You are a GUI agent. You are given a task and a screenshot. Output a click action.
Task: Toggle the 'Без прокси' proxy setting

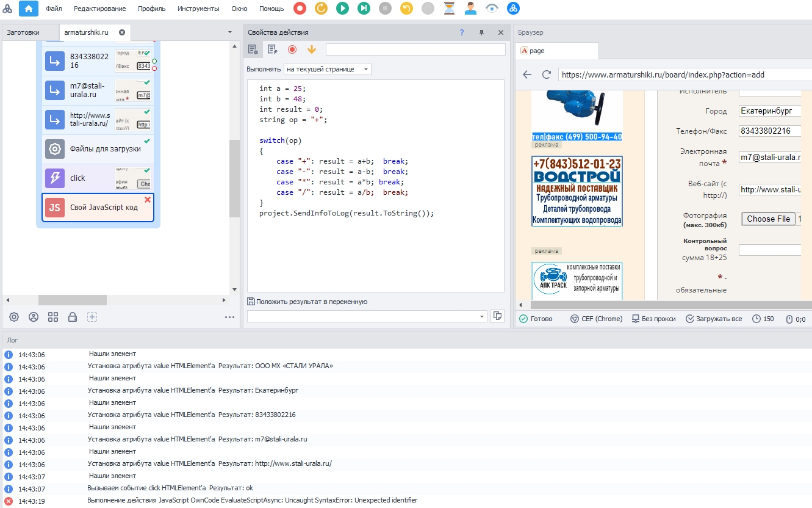[x=653, y=319]
